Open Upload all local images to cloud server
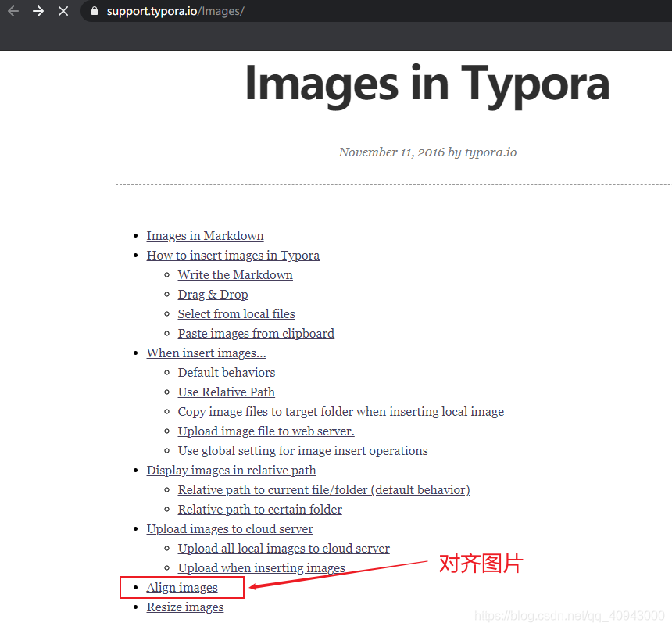The image size is (672, 630). point(284,549)
